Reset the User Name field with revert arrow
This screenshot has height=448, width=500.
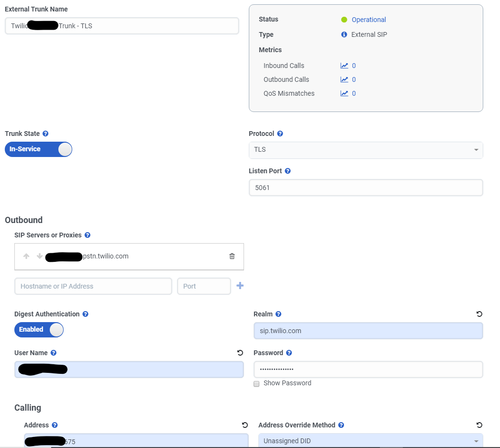click(240, 353)
